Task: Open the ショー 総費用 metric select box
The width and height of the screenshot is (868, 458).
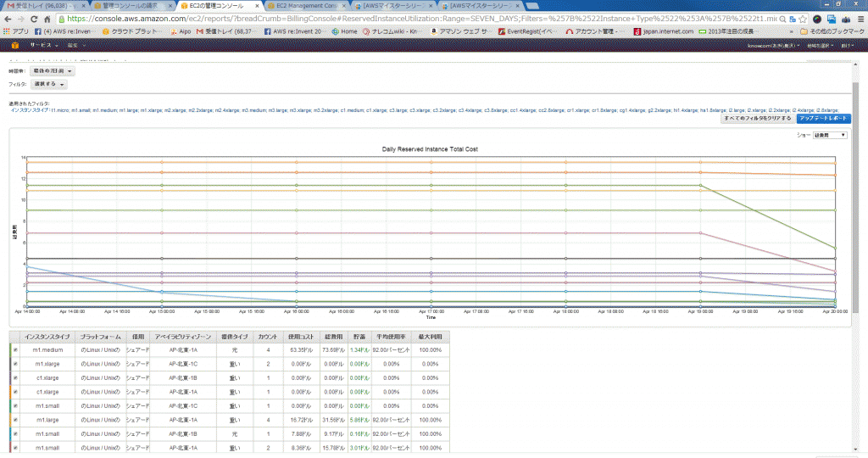Action: [x=830, y=135]
